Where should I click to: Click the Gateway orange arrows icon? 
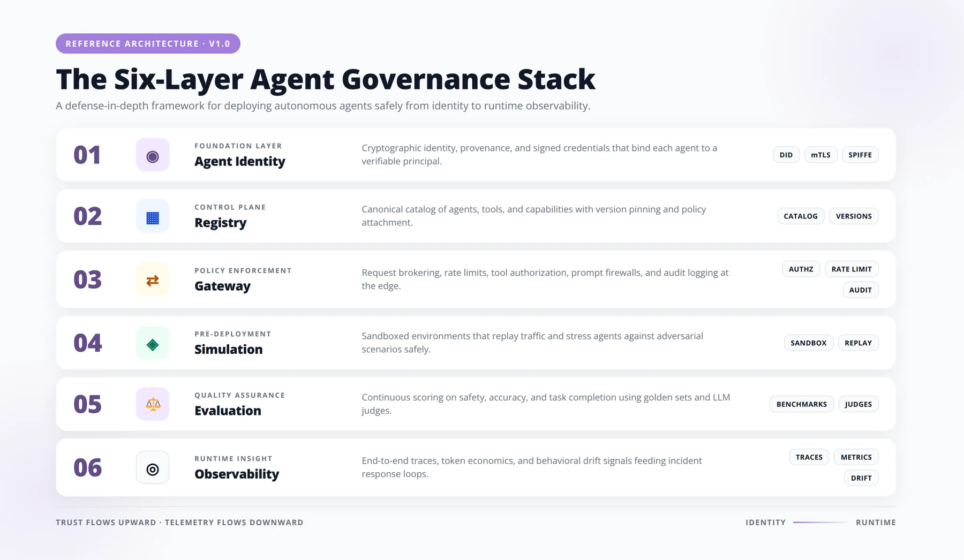click(x=153, y=280)
